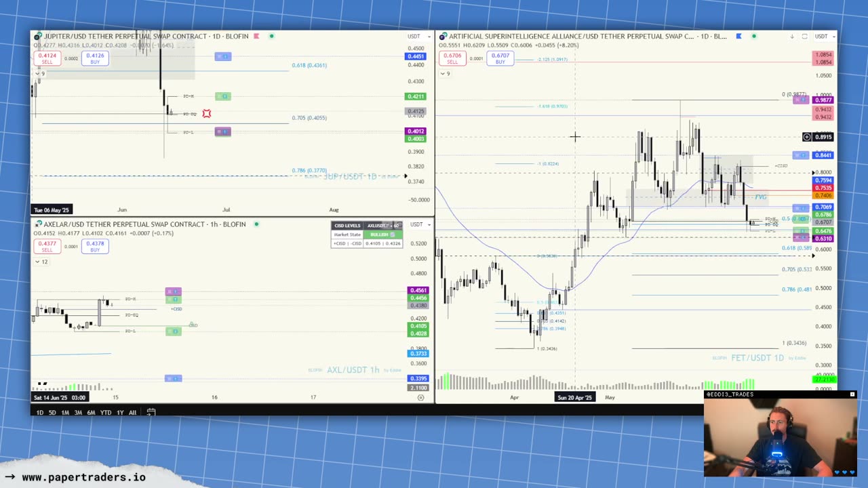Select the 1M time range
The height and width of the screenshot is (488, 868).
(65, 412)
